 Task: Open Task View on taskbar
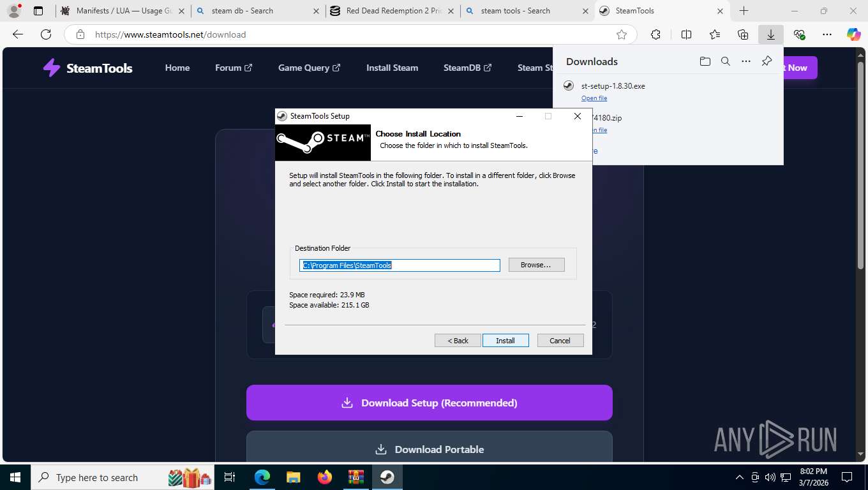click(x=230, y=477)
